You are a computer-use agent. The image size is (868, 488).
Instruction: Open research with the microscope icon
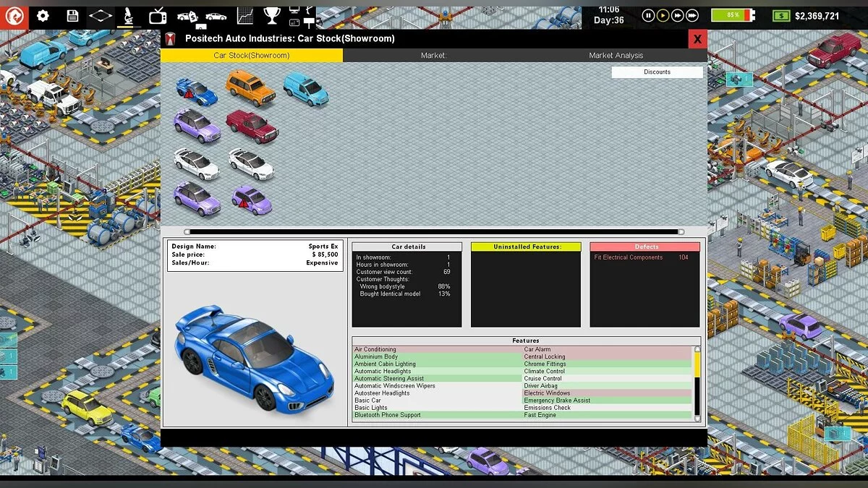tap(127, 15)
